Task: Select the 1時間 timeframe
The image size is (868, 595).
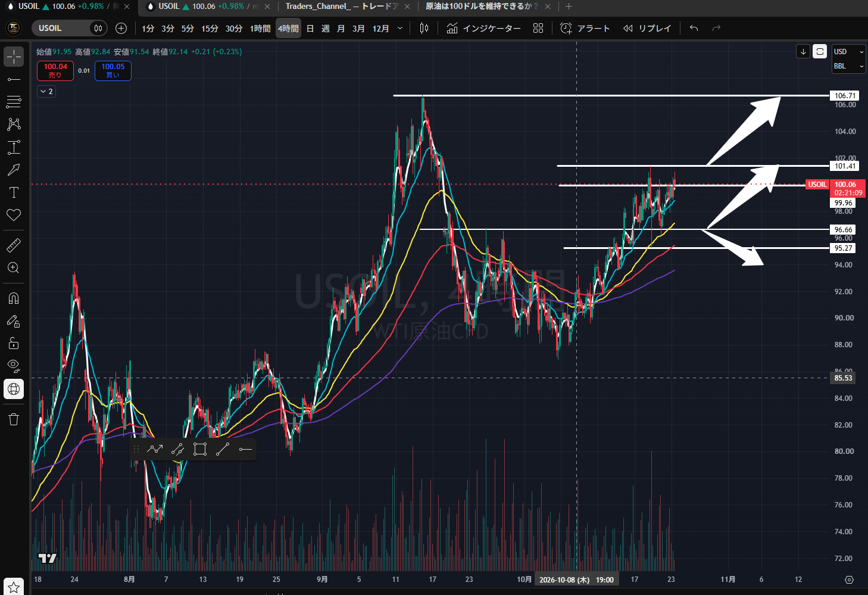Action: coord(260,28)
